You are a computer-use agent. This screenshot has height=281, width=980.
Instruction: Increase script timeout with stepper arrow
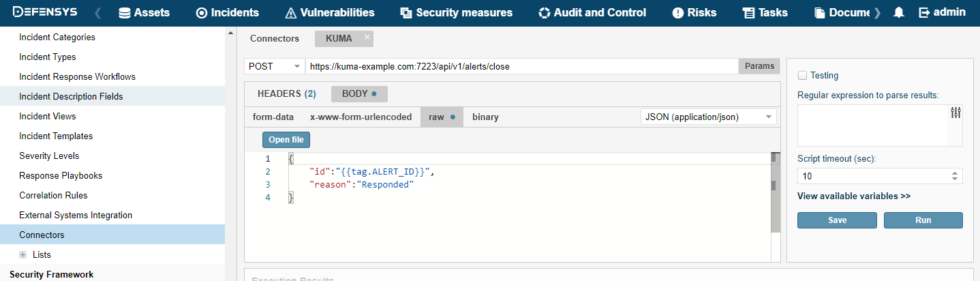(955, 173)
